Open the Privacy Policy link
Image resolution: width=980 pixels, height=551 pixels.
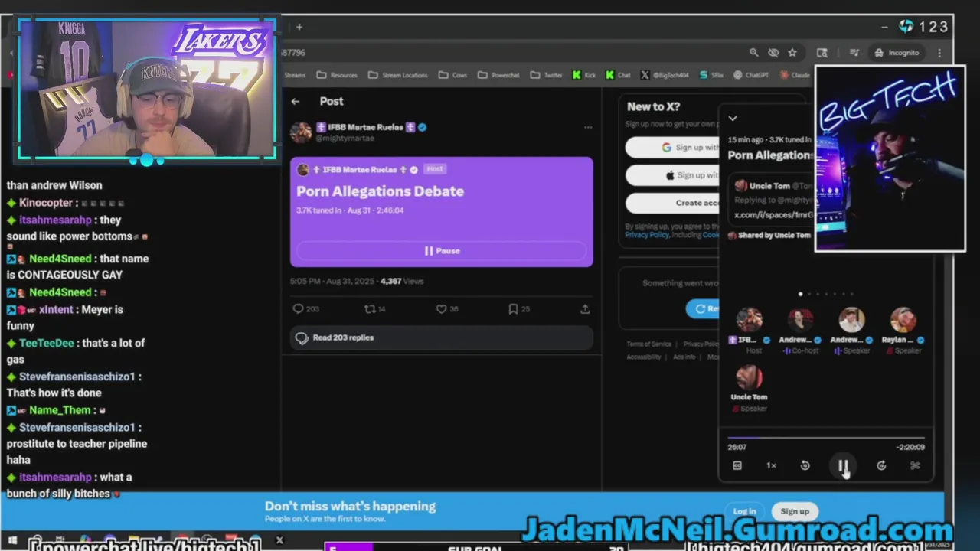tap(647, 235)
